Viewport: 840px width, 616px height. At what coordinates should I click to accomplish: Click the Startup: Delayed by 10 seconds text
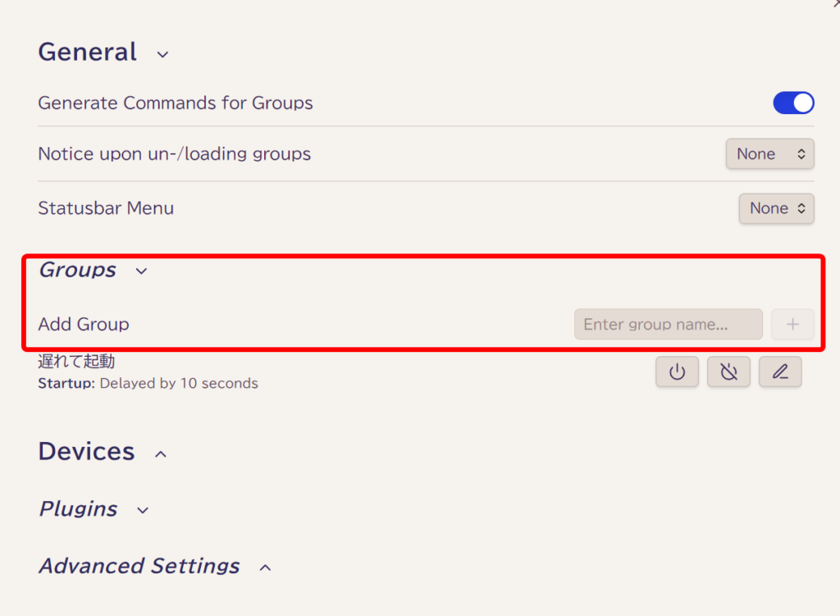pyautogui.click(x=148, y=384)
